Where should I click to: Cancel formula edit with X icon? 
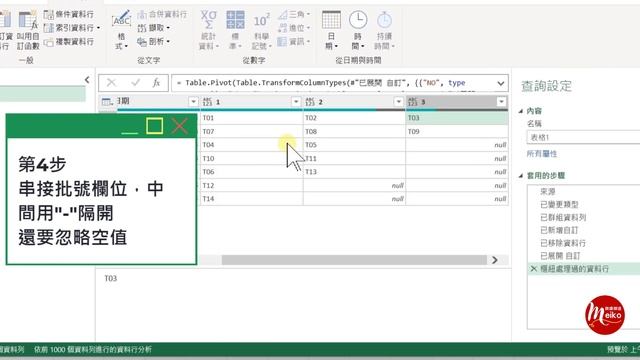[111, 83]
